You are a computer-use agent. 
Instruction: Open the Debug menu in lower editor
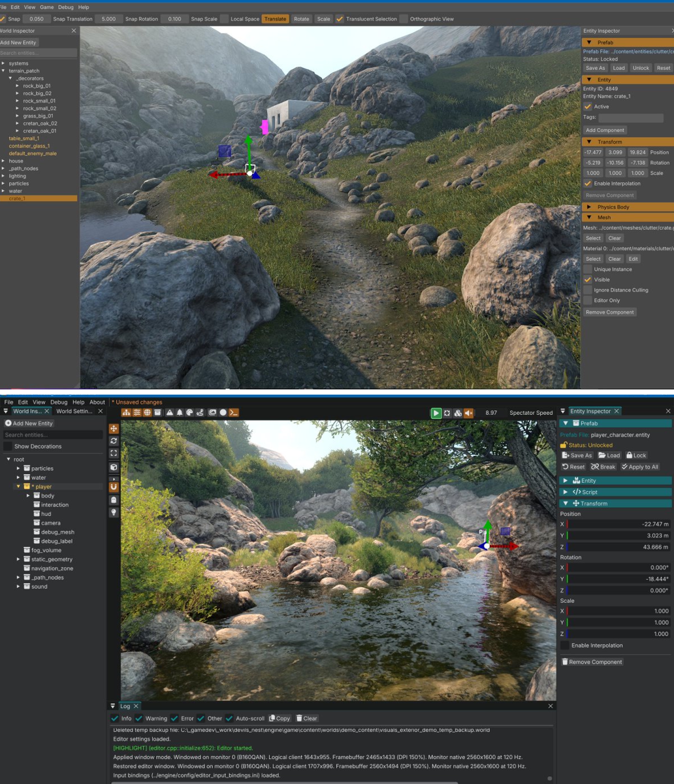[59, 402]
